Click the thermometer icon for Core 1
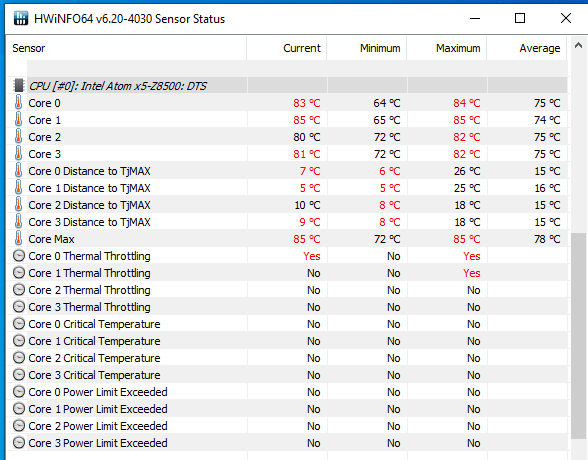 click(x=18, y=120)
